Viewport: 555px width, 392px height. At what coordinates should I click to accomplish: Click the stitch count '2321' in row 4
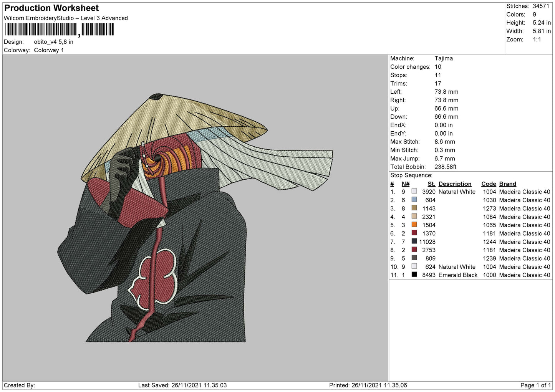429,217
